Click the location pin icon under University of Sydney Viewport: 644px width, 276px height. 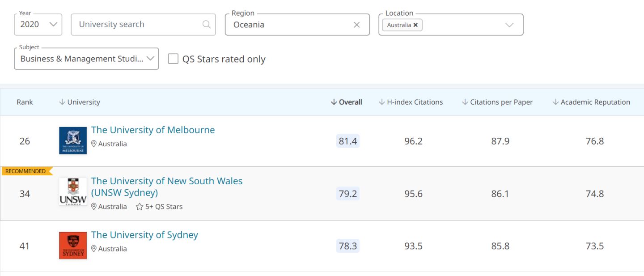(x=94, y=249)
